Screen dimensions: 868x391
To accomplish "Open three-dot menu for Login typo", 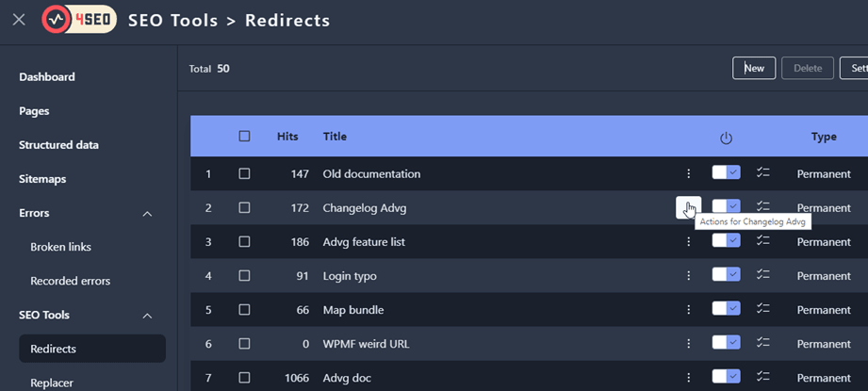I will [688, 276].
